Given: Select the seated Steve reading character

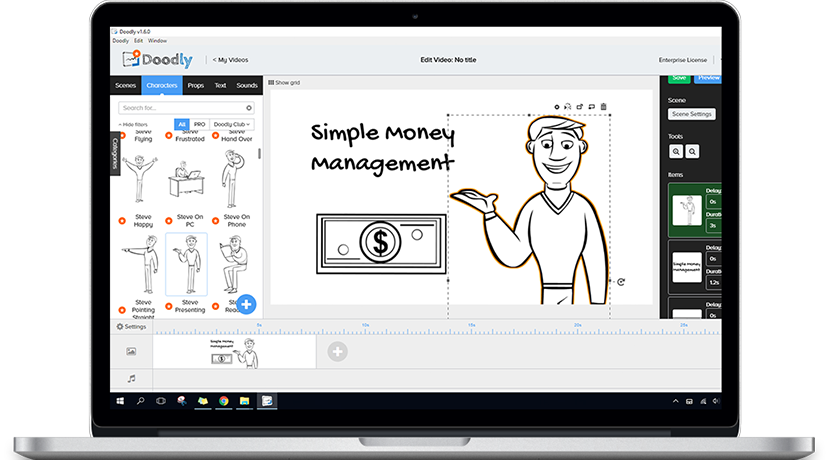Looking at the screenshot, I should pos(234,264).
